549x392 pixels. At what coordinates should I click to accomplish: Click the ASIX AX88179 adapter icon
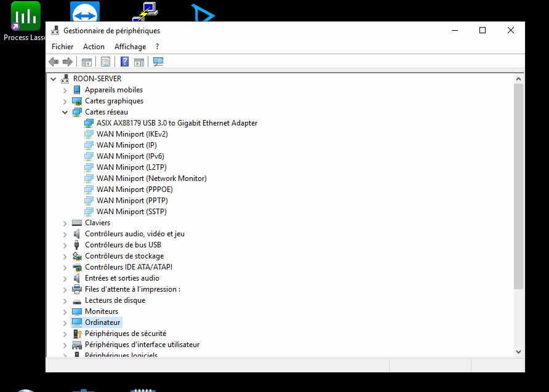pyautogui.click(x=89, y=123)
